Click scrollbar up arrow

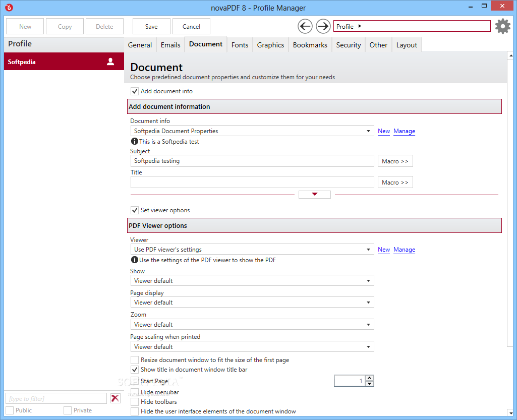[511, 55]
